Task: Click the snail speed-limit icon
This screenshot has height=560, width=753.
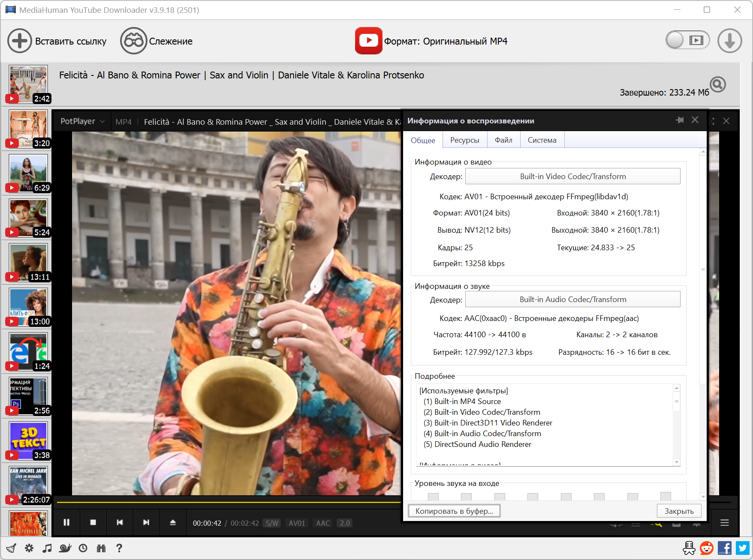Action: [65, 548]
